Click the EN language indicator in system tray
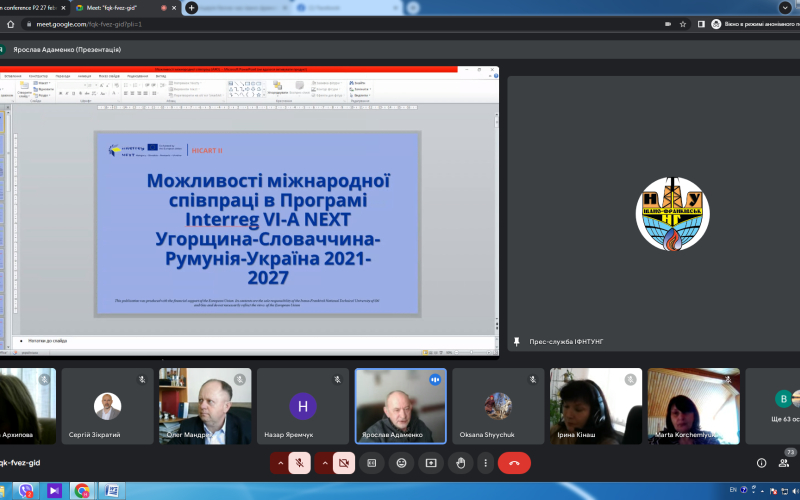The height and width of the screenshot is (500, 800). (733, 490)
